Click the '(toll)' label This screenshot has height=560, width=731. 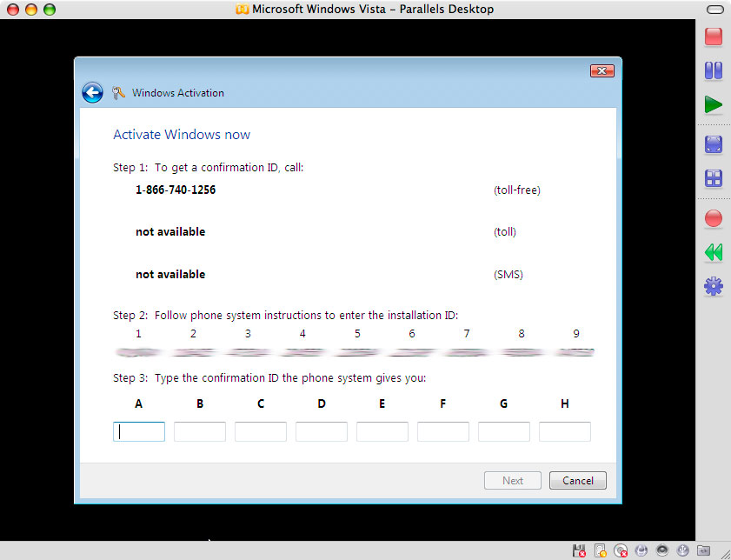click(x=505, y=232)
